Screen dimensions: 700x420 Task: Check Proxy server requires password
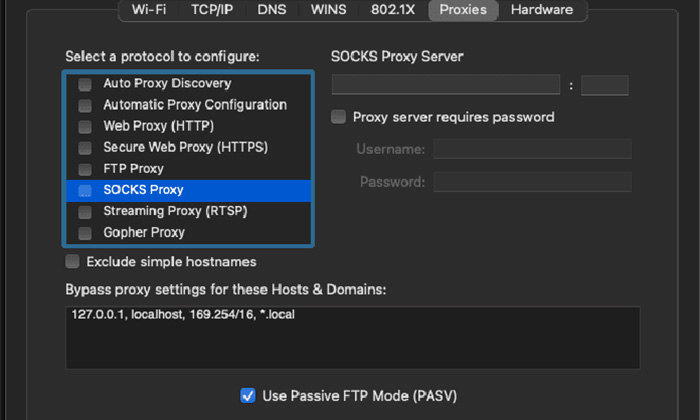tap(339, 117)
